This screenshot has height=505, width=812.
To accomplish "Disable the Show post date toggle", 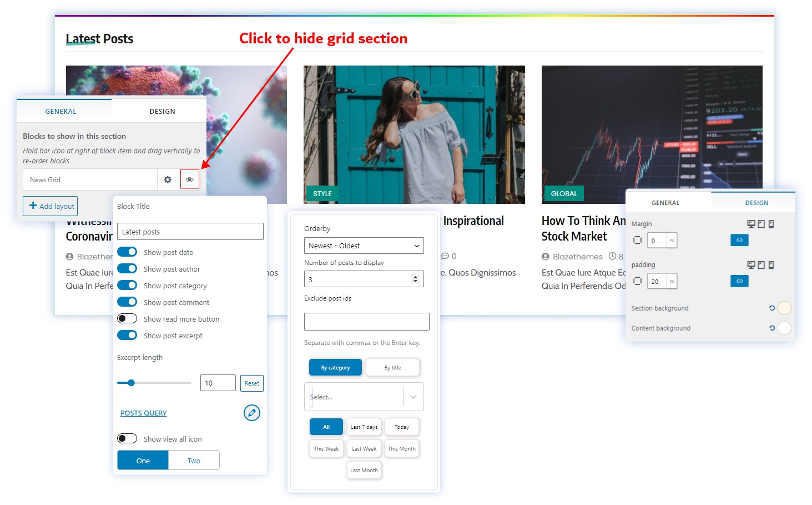I will coord(127,252).
